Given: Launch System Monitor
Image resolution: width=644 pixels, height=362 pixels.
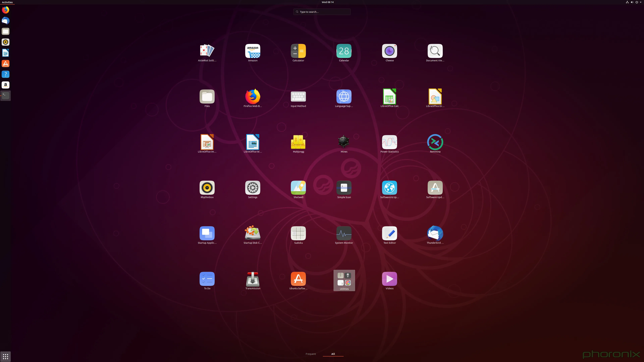Looking at the screenshot, I should (x=344, y=235).
